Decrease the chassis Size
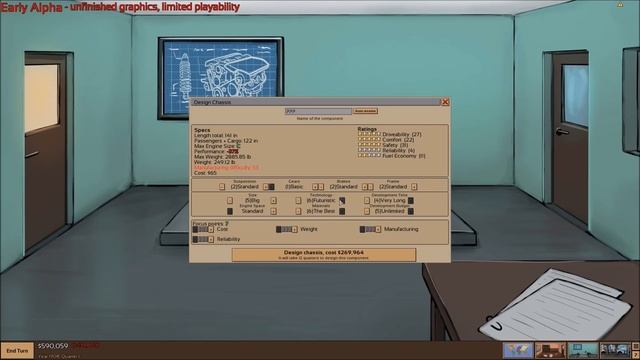640x360 pixels. (x=230, y=200)
